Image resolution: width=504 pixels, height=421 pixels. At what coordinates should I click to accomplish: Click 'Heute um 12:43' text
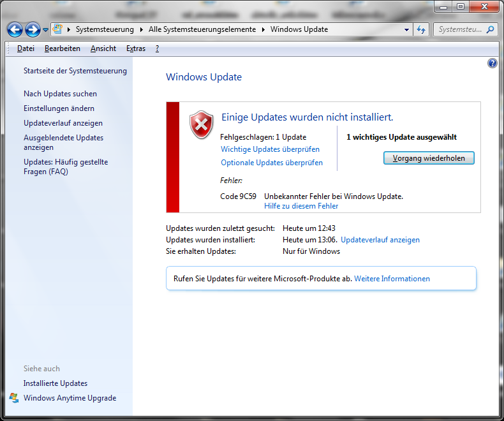(309, 228)
